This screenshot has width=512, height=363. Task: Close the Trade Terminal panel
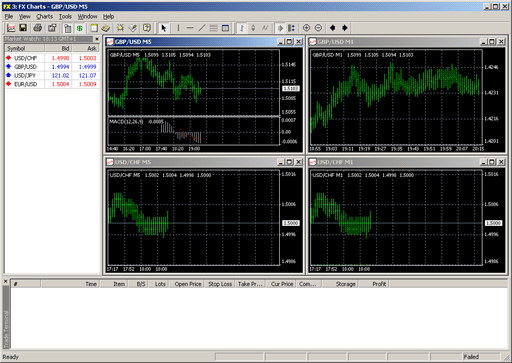pos(5,281)
